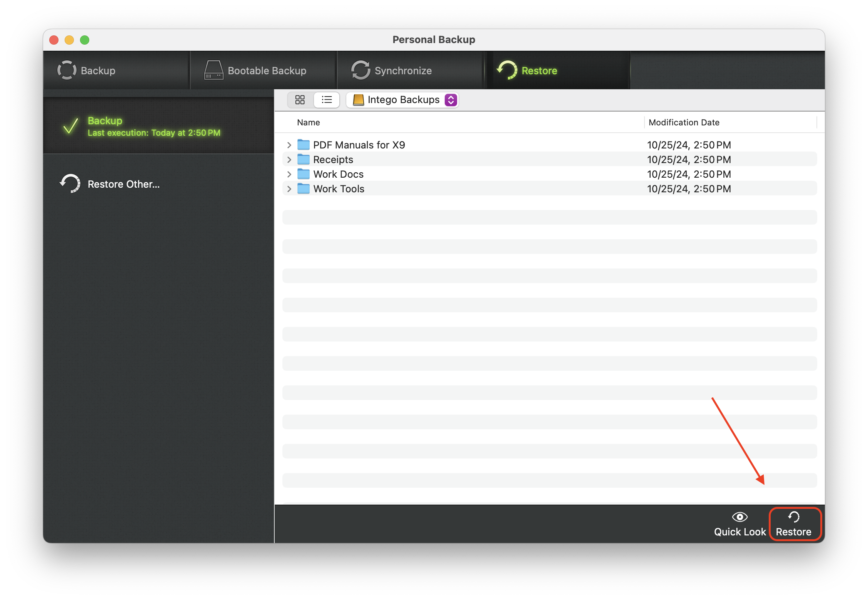Click the modification date of PDF Manuals for X9
The image size is (868, 600).
tap(689, 145)
